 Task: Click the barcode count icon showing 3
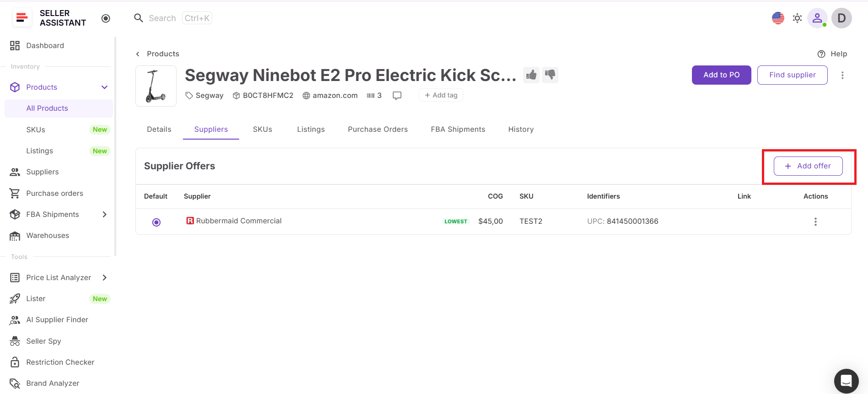(x=374, y=96)
